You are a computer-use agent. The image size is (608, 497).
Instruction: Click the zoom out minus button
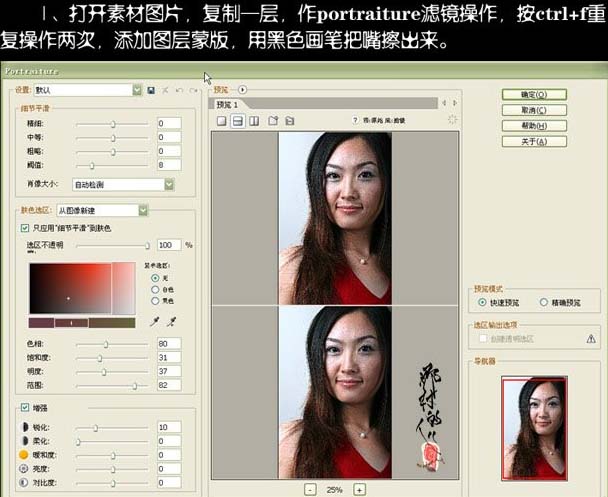pos(310,489)
